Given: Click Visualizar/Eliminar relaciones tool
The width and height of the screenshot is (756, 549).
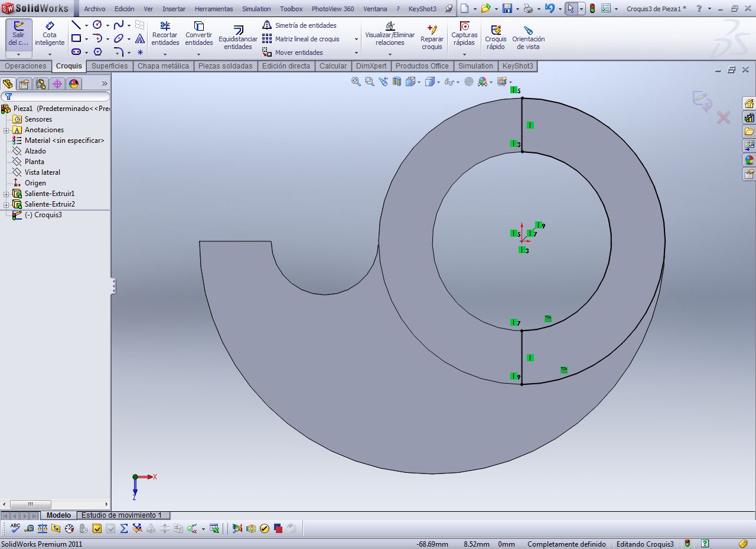Looking at the screenshot, I should tap(390, 34).
